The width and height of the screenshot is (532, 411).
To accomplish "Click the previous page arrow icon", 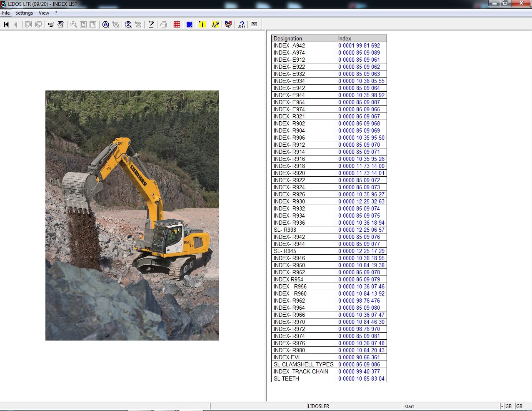I will coord(16,25).
